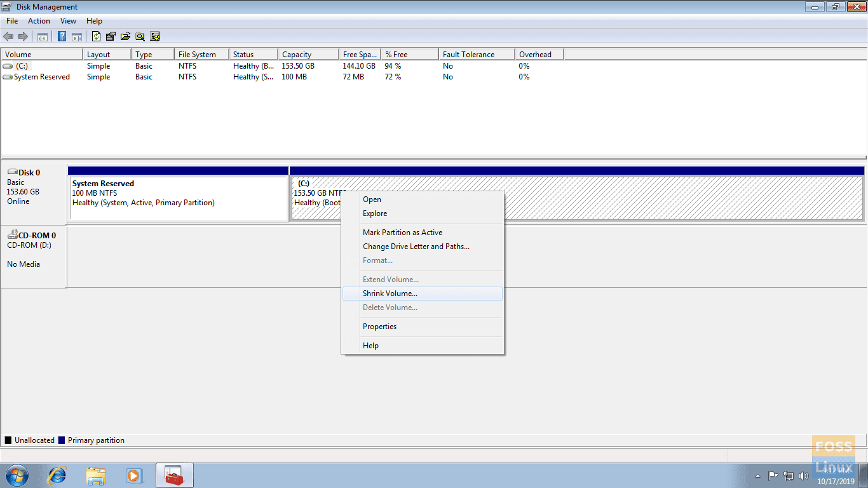The width and height of the screenshot is (868, 488).
Task: Open the File menu
Action: point(12,21)
